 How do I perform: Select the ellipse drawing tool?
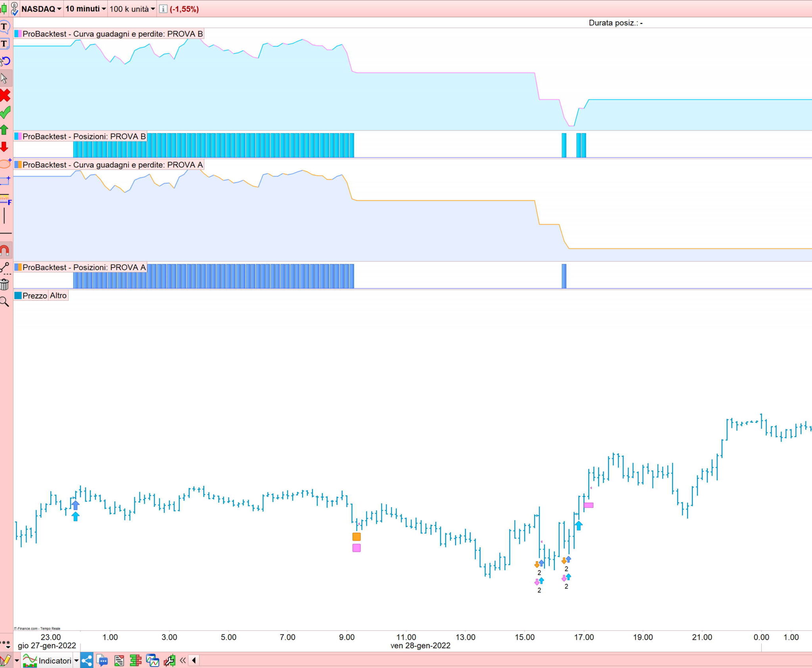(x=5, y=164)
